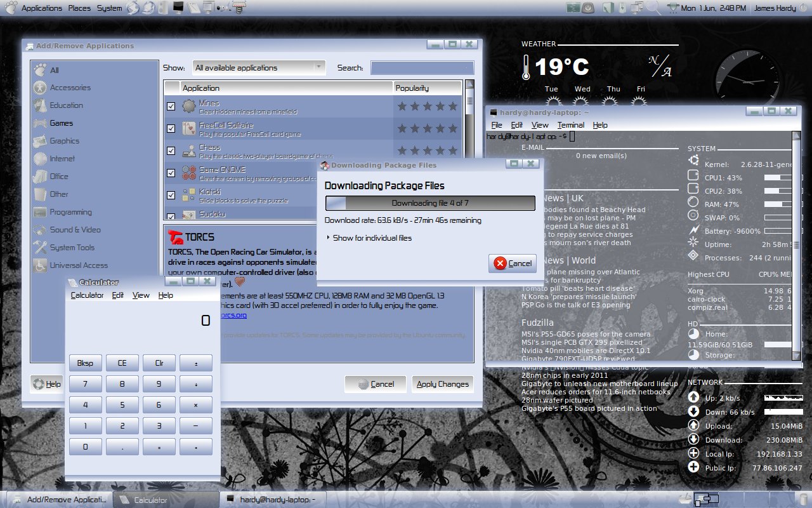
Task: Open the Places menu in top panel
Action: pyautogui.click(x=79, y=8)
